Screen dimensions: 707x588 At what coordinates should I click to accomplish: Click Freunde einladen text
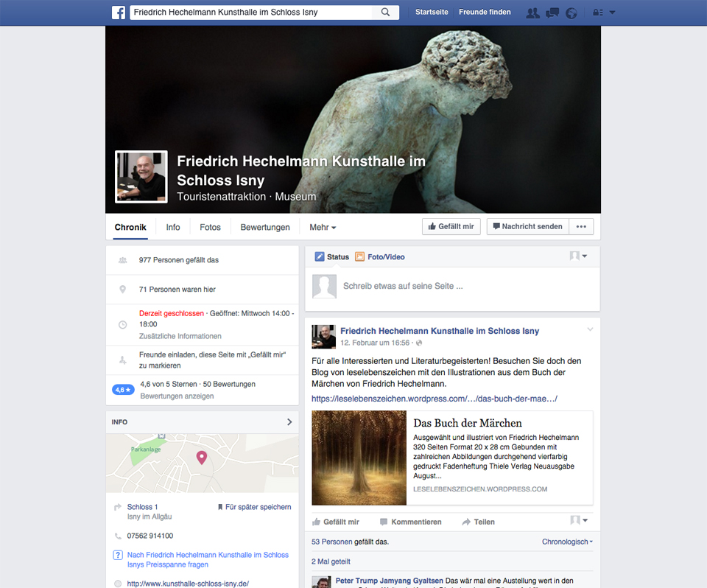click(212, 360)
